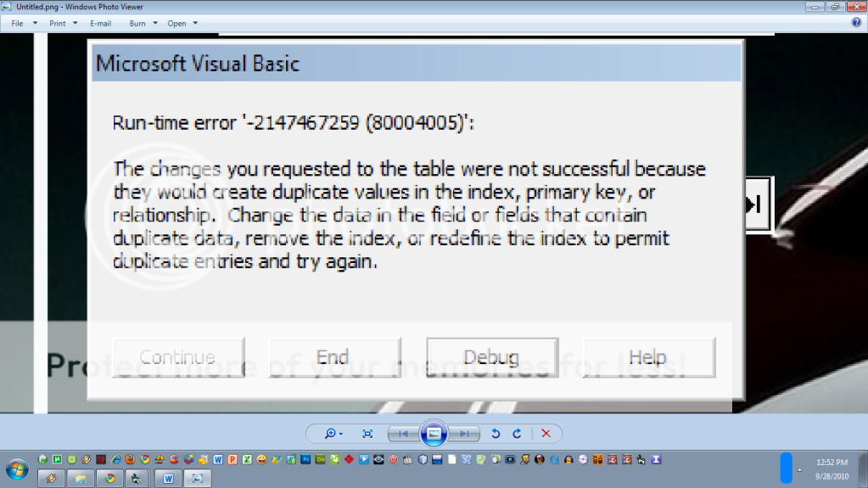Show hidden system tray icons arrow

799,469
